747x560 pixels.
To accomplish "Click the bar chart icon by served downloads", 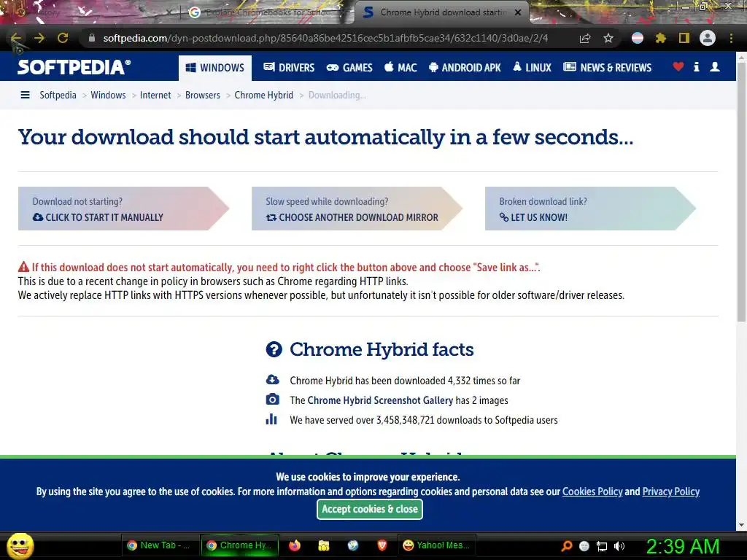I will click(271, 419).
